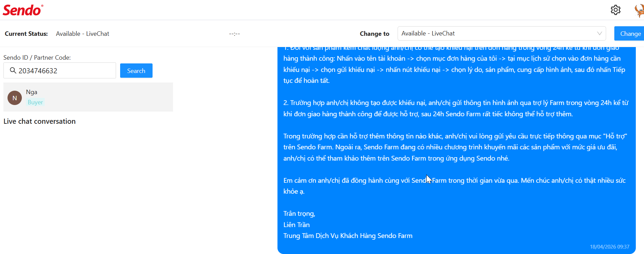Click the Buyer tag under Nga

tap(35, 102)
